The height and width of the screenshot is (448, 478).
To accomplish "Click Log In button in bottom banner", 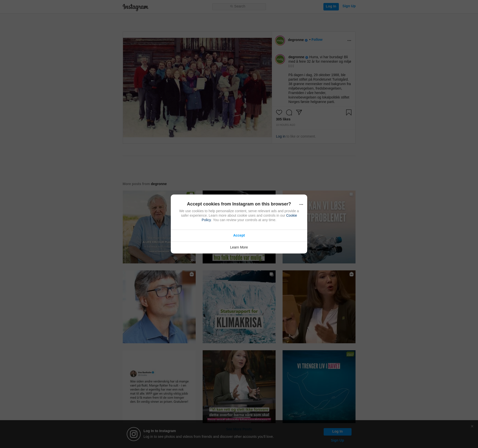I will (x=338, y=432).
